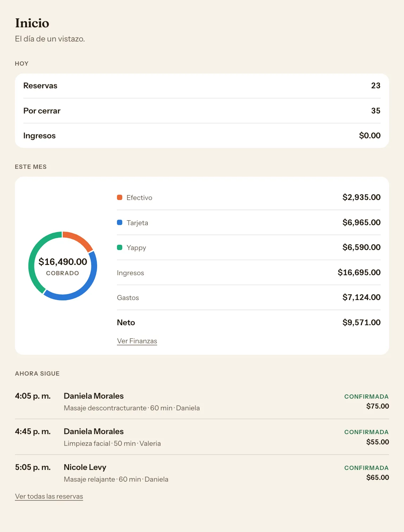The image size is (404, 532).
Task: Click the Masaje relajante service details
Action: tap(116, 479)
